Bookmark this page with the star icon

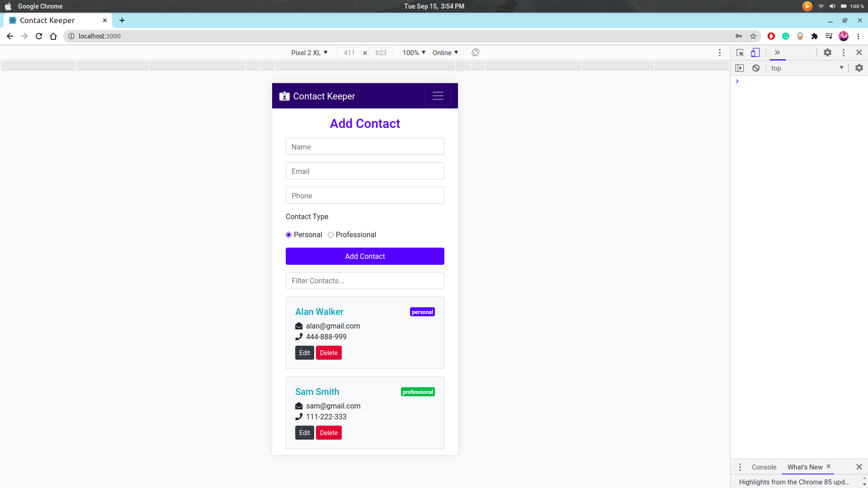[753, 36]
